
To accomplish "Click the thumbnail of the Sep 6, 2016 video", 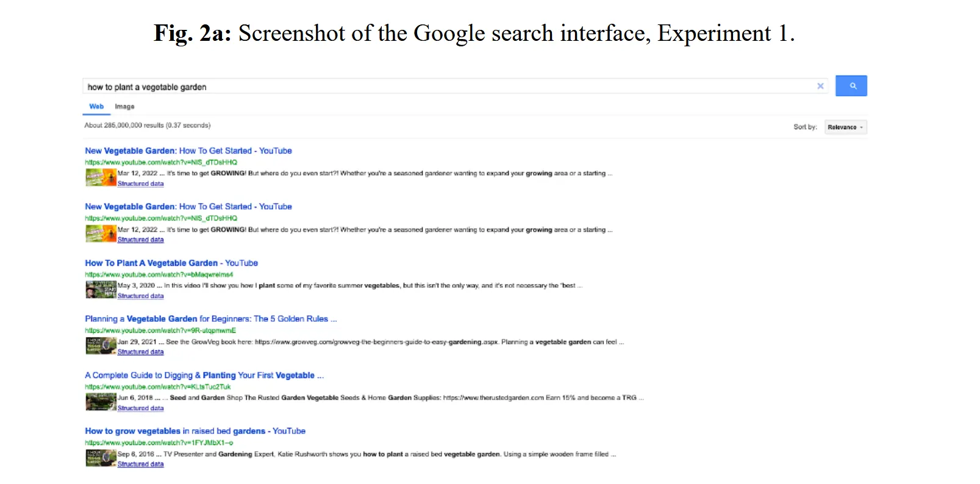I will tap(101, 458).
